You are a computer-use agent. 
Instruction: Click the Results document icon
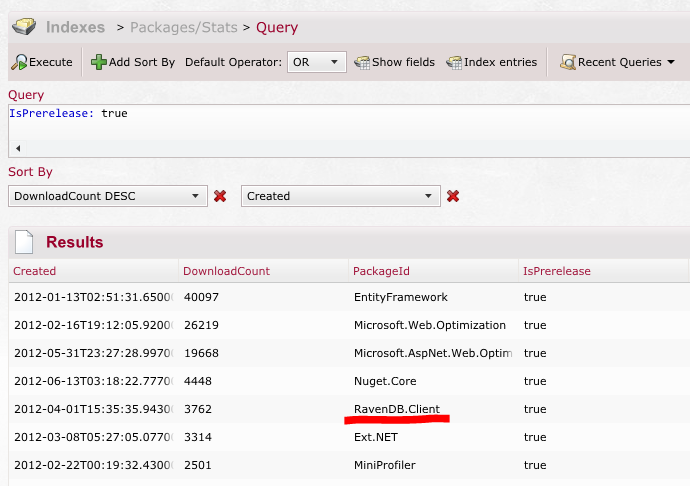(x=24, y=242)
